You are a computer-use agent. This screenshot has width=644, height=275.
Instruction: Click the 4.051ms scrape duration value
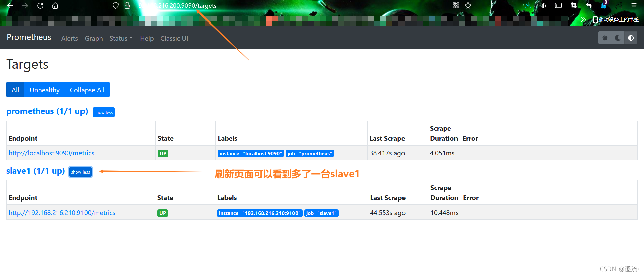(442, 153)
